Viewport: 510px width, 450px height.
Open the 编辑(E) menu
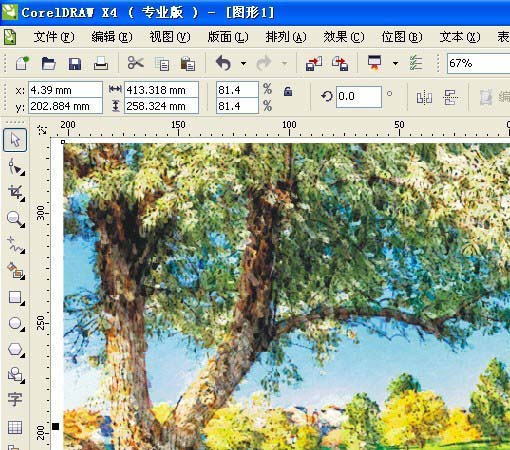(112, 37)
